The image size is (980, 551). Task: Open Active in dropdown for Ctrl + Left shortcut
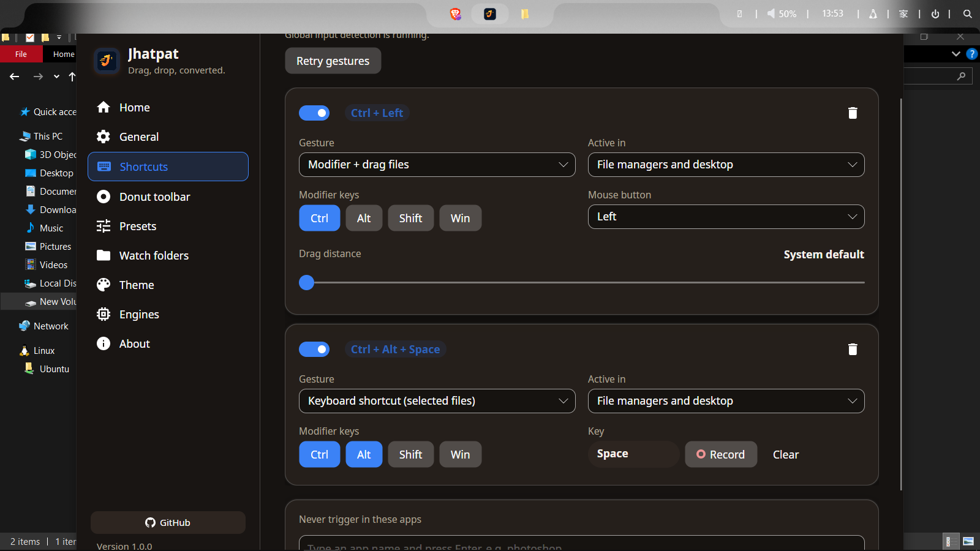point(726,165)
